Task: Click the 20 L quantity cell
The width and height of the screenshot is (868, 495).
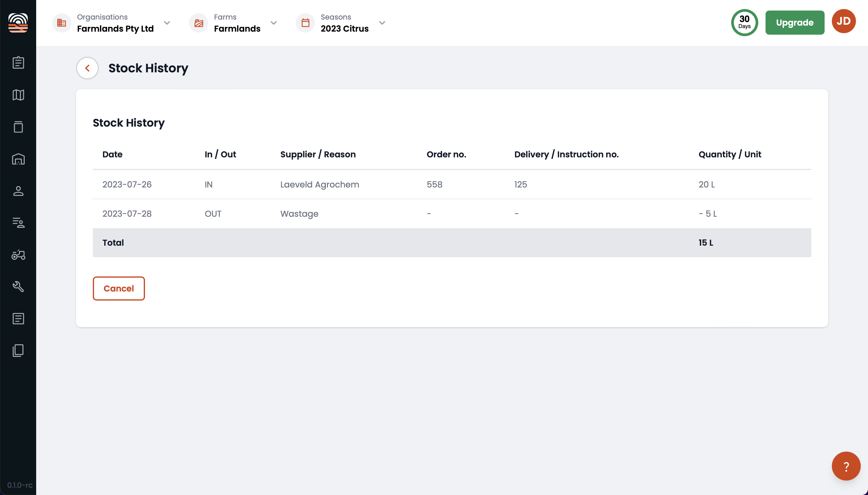Action: (706, 184)
